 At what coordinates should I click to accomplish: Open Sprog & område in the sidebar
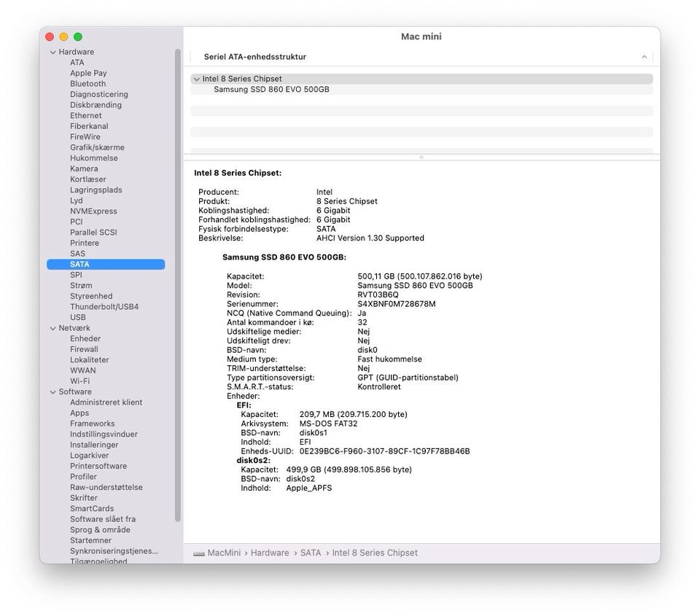[x=100, y=530]
